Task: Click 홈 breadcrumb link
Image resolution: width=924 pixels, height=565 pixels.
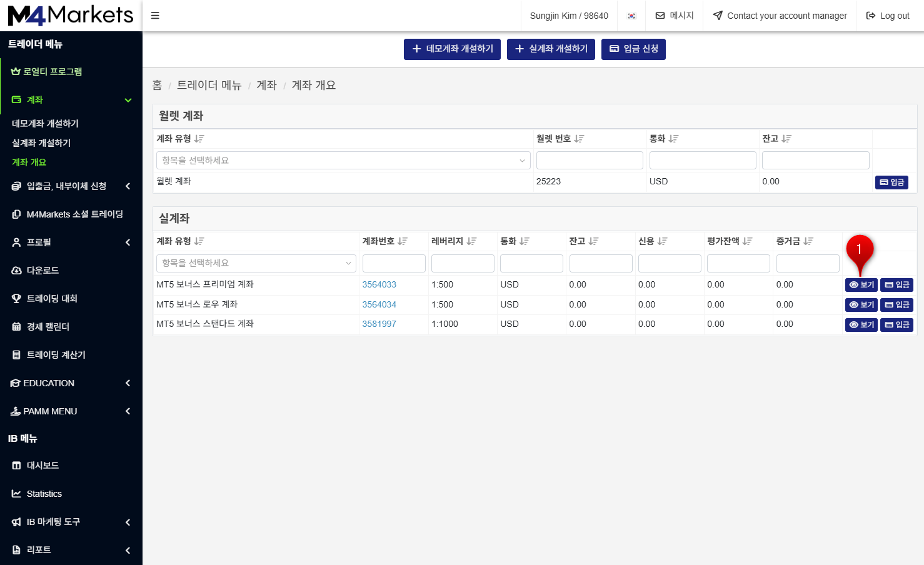Action: (x=157, y=85)
